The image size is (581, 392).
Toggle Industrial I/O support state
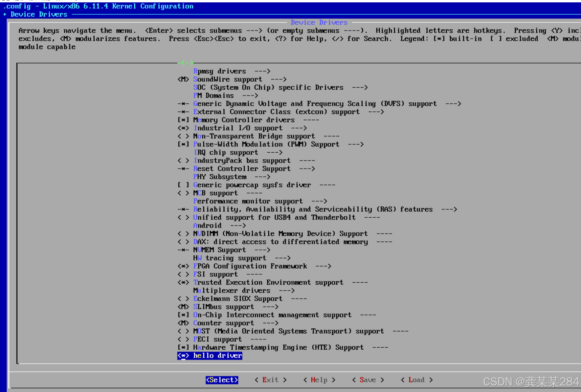183,128
